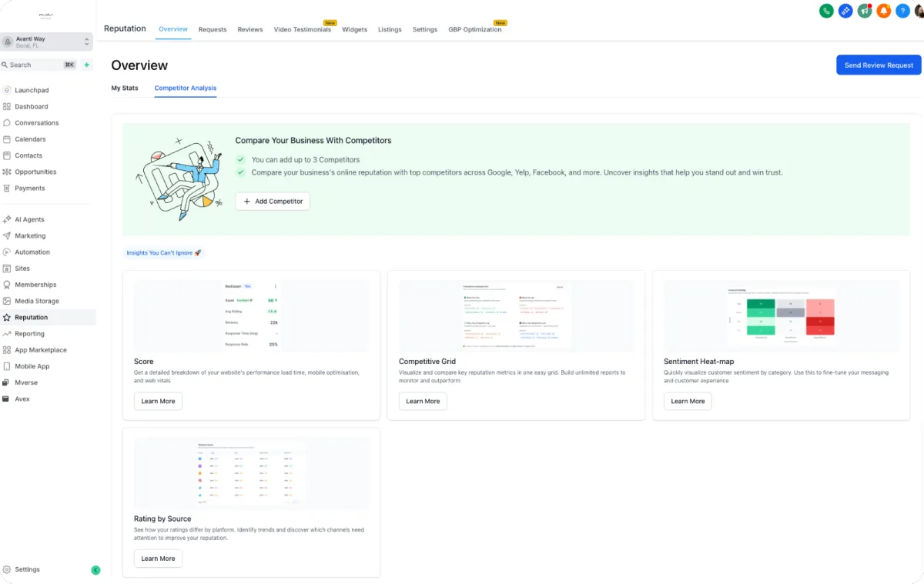Go to the GBP Optimization tab
The height and width of the screenshot is (584, 924).
tap(475, 29)
